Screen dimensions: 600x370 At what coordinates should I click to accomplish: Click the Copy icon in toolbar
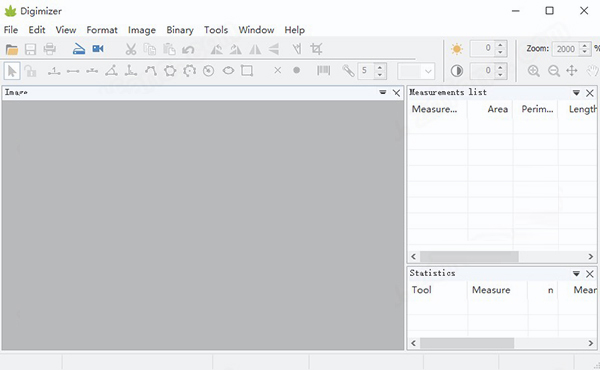click(150, 49)
